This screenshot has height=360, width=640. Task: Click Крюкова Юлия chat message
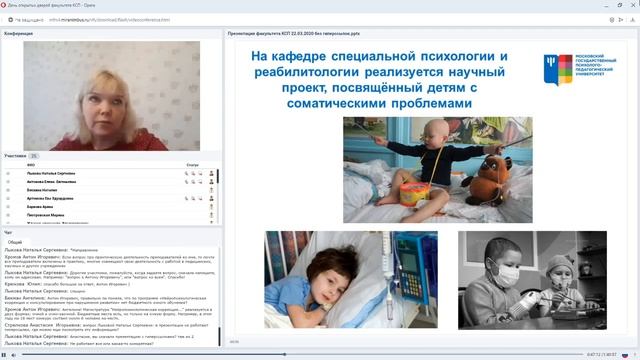coord(67,284)
